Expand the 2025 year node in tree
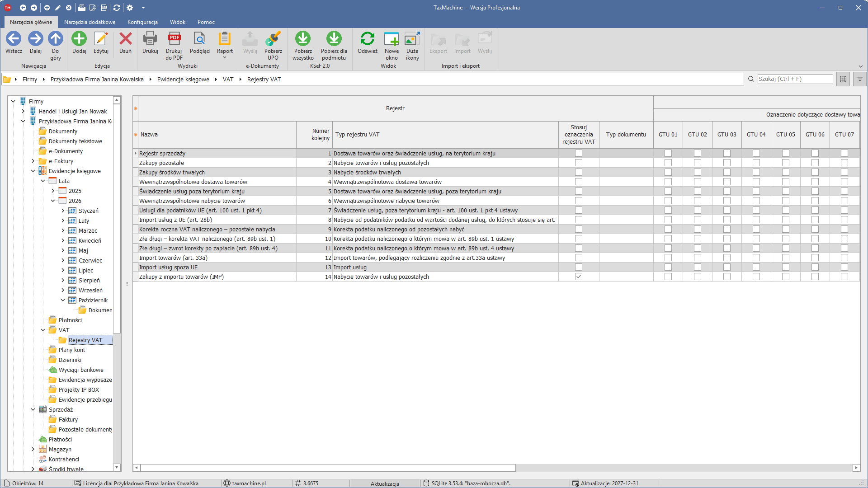 click(53, 191)
